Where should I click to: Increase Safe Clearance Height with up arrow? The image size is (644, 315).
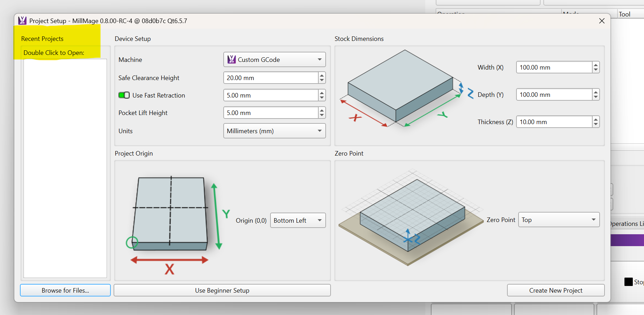point(322,75)
